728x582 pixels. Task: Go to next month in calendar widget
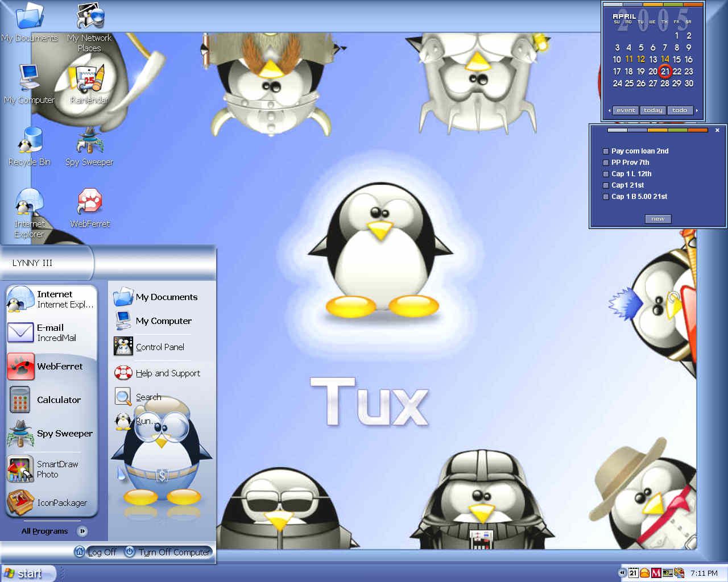pyautogui.click(x=697, y=110)
